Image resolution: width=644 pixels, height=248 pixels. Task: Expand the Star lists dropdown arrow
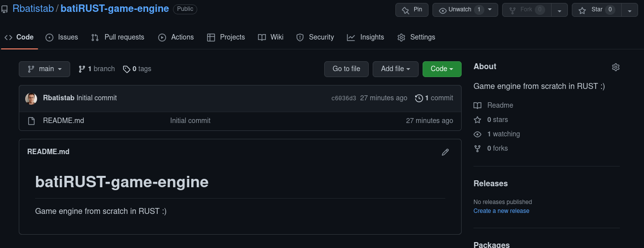[630, 10]
